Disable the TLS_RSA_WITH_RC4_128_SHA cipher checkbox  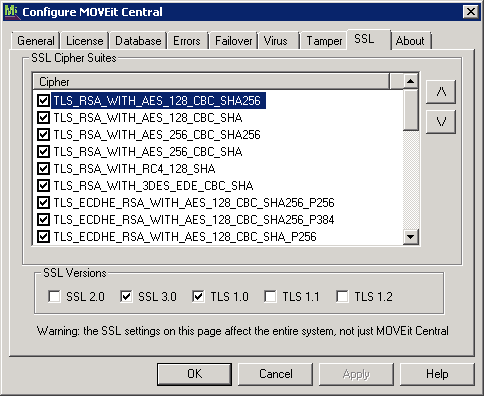click(x=43, y=168)
